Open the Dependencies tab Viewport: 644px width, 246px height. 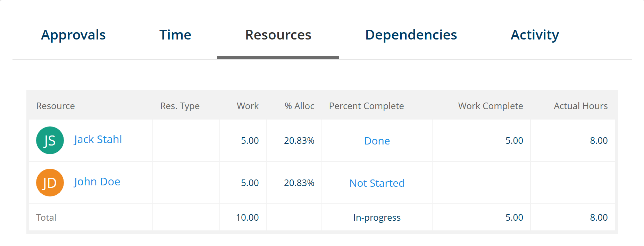tap(411, 35)
